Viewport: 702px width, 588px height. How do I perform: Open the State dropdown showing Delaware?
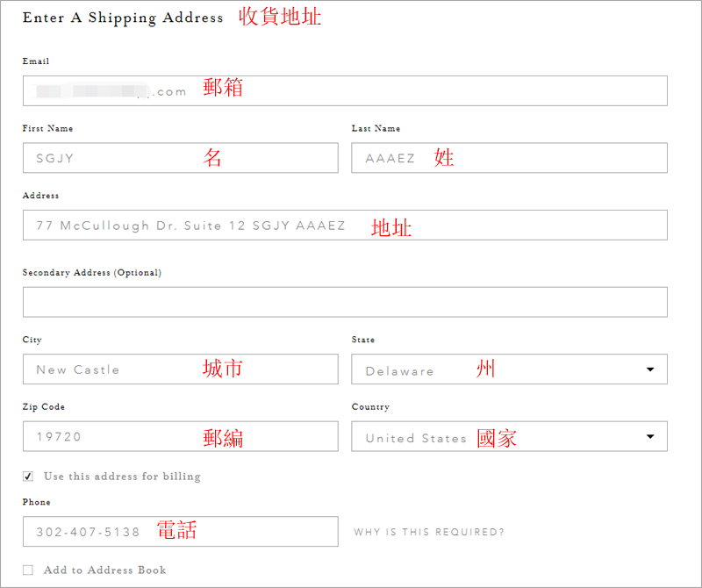point(509,369)
